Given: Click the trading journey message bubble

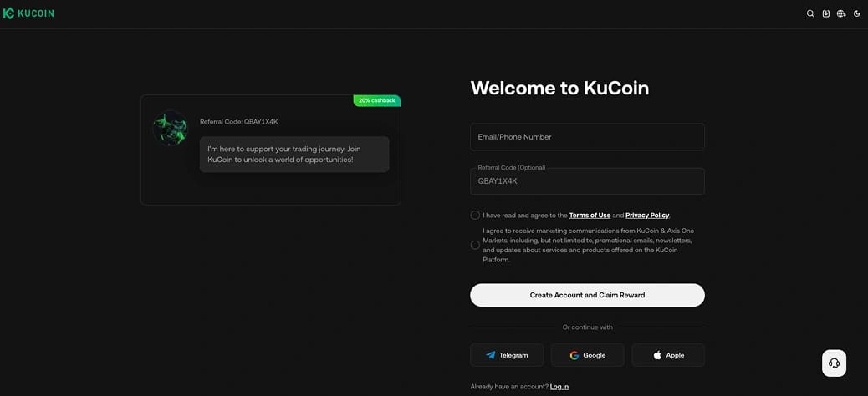Looking at the screenshot, I should tap(294, 155).
